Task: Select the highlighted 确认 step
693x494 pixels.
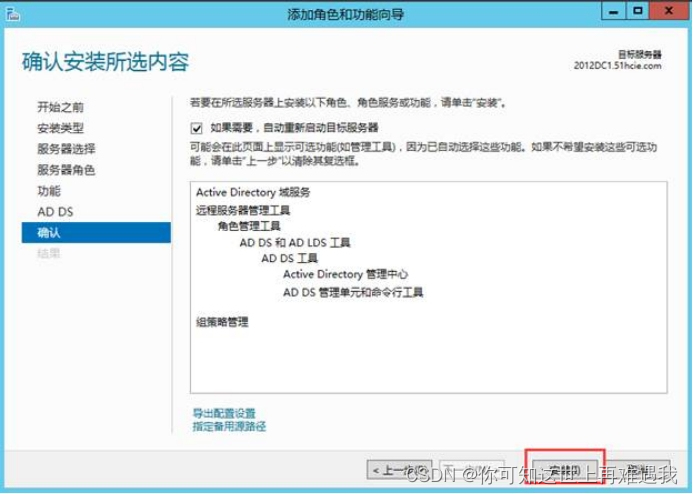Action: pos(96,232)
